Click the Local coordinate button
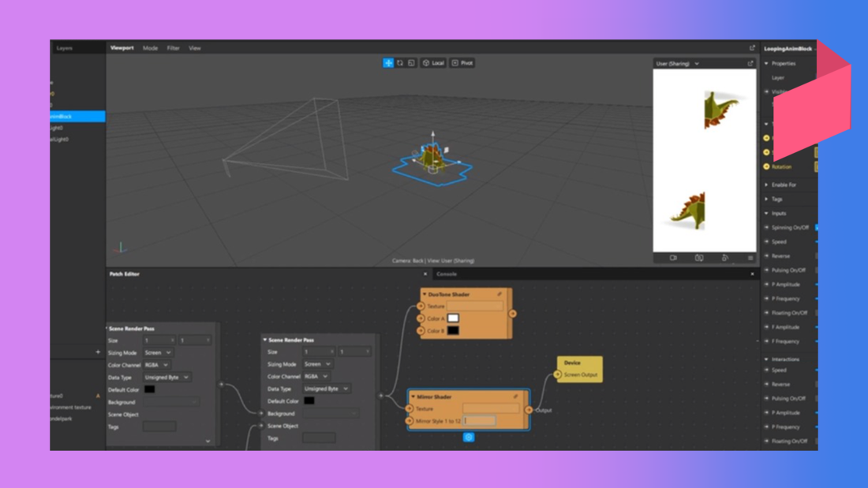 pos(432,62)
